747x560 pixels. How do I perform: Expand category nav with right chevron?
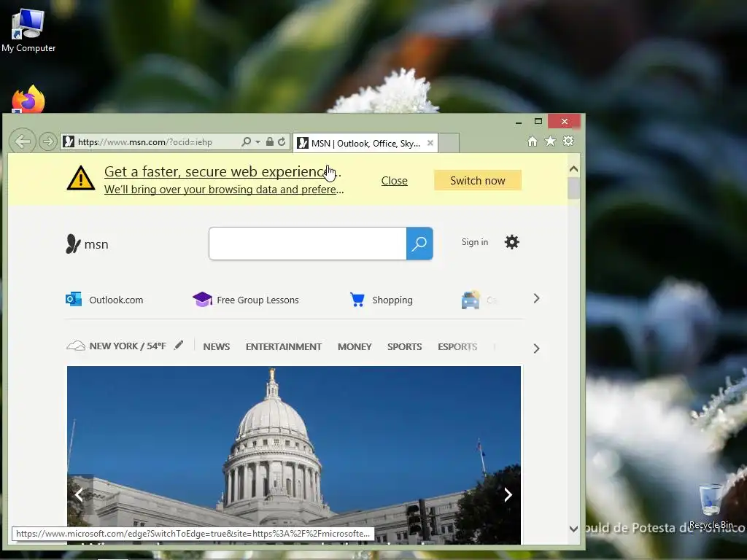click(536, 349)
